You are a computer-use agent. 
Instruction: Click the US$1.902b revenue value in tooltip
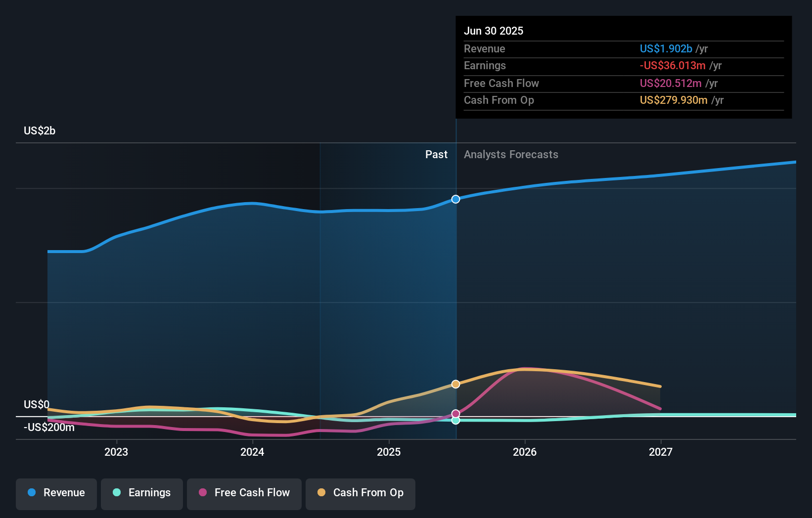pos(666,48)
